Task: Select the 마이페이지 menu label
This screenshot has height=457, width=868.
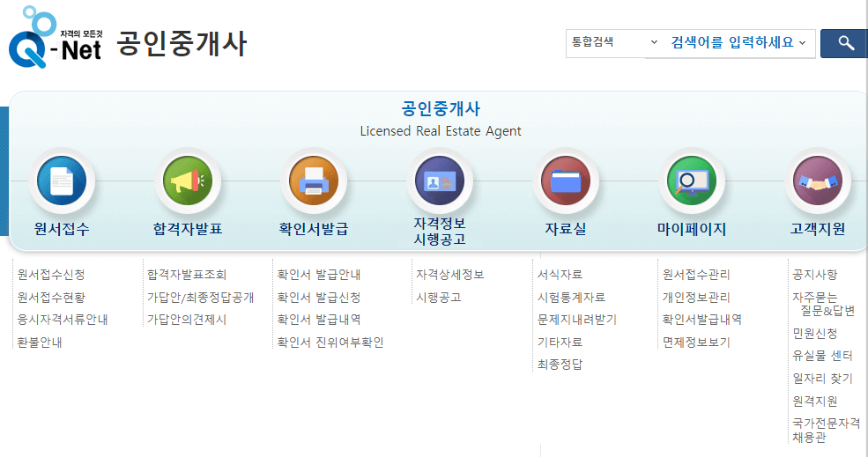Action: (x=692, y=229)
